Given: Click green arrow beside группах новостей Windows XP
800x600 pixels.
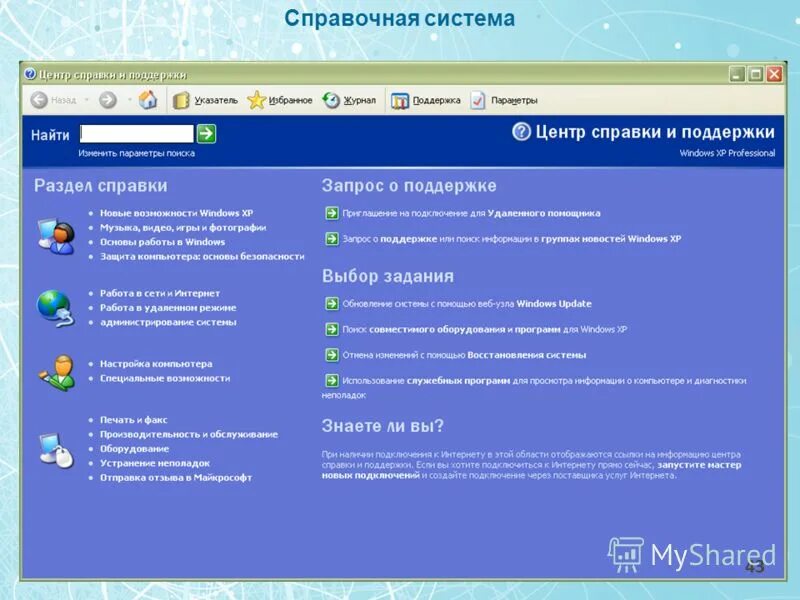Looking at the screenshot, I should [x=332, y=238].
